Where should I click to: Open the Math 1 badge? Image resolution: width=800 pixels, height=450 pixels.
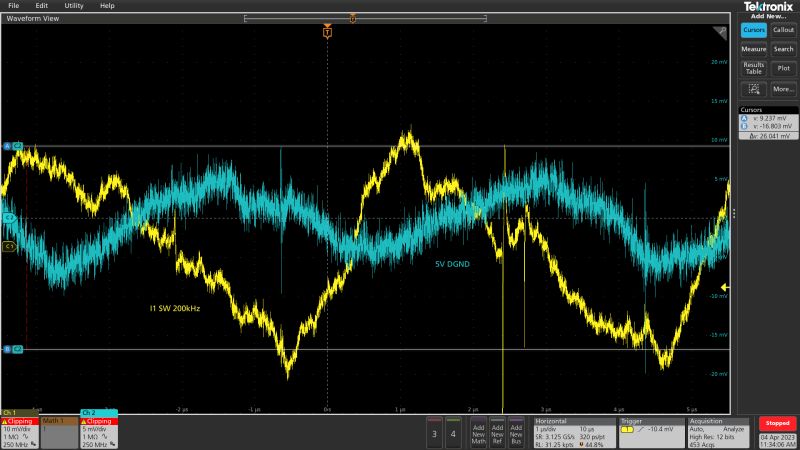pyautogui.click(x=60, y=433)
